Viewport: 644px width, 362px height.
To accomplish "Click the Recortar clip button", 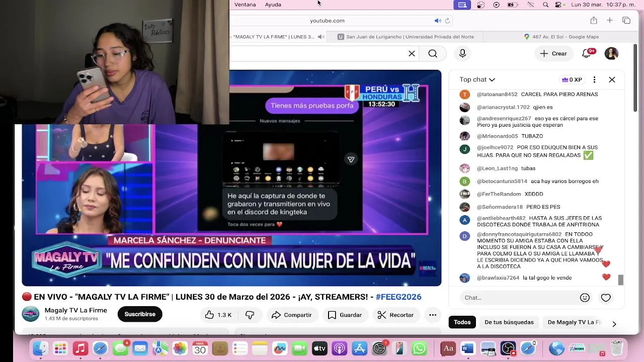I will click(x=395, y=315).
